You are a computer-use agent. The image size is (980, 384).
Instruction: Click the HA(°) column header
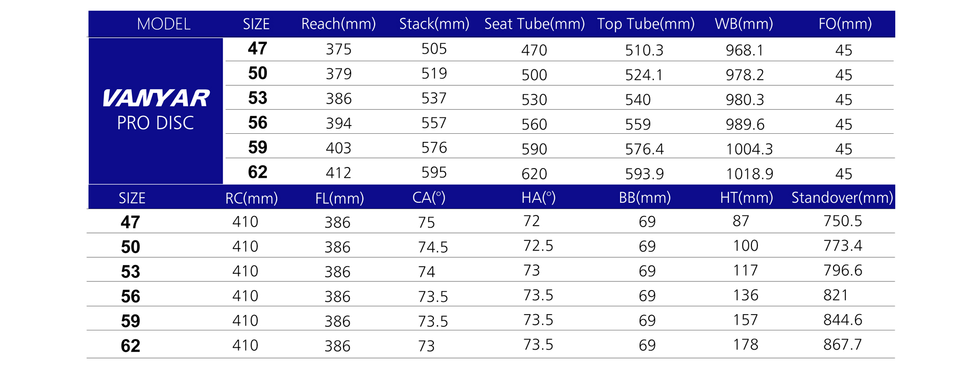tap(538, 198)
